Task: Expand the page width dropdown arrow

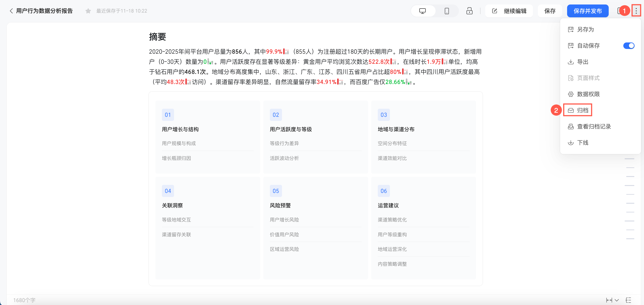Action: point(617,300)
